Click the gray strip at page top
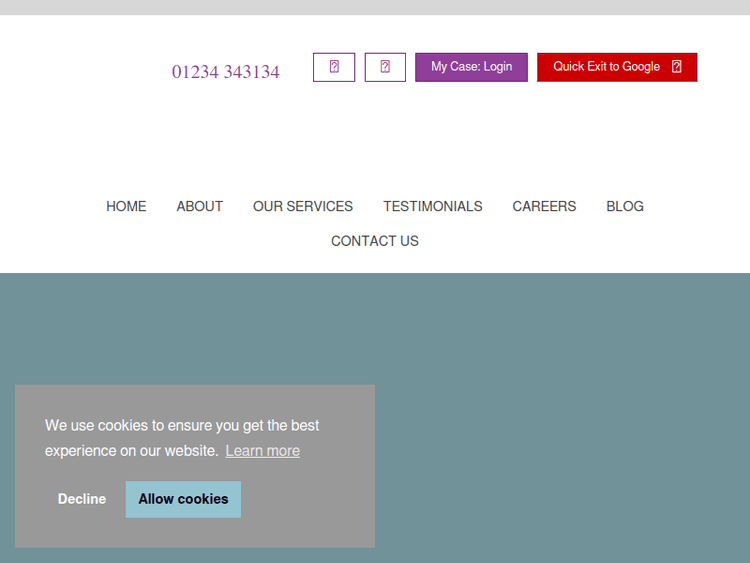This screenshot has height=563, width=750. [375, 7]
